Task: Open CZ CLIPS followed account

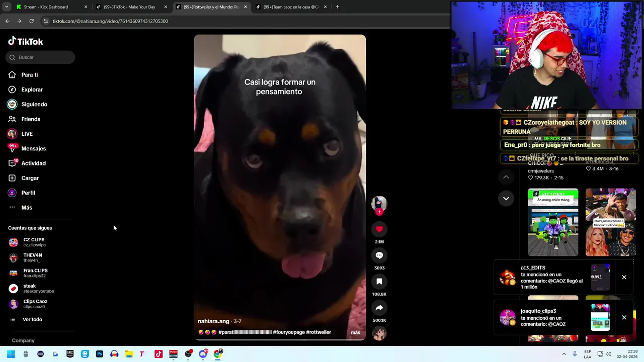Action: tap(34, 242)
